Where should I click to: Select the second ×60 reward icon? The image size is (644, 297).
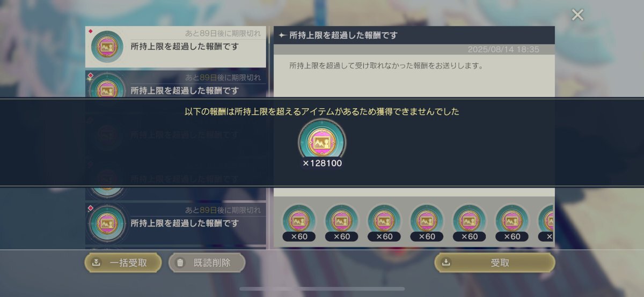point(342,221)
